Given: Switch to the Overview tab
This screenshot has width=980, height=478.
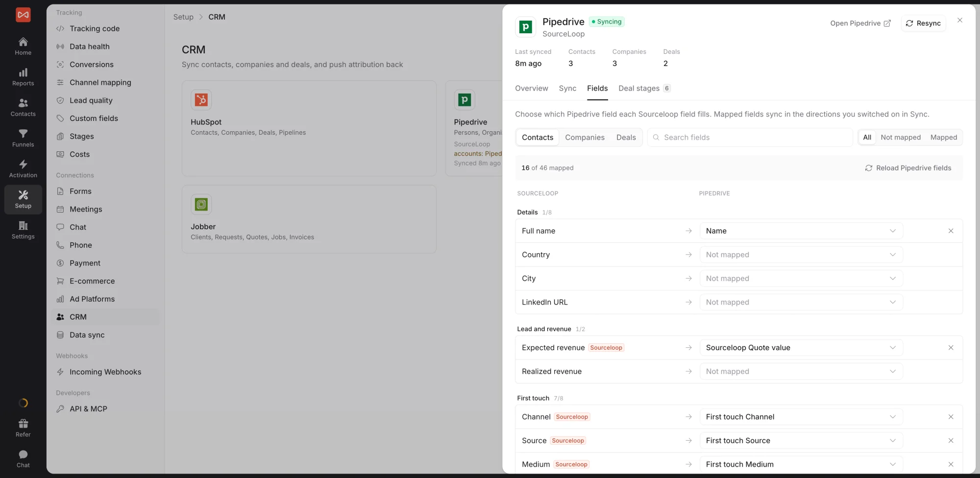Looking at the screenshot, I should point(531,88).
